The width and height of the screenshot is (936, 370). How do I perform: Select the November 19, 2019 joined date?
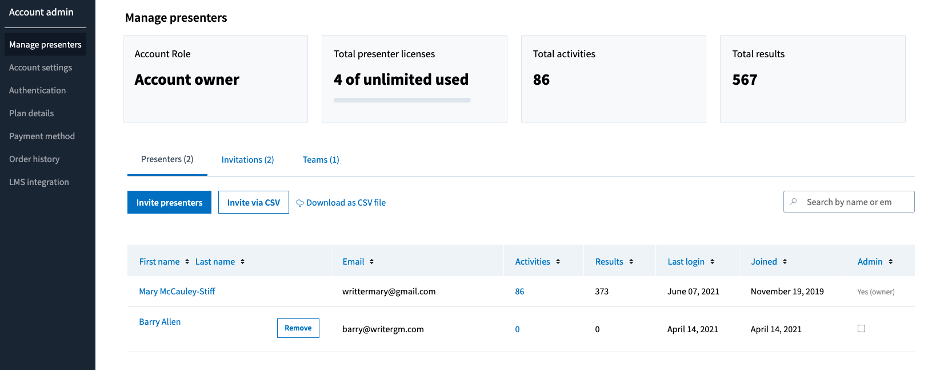(787, 291)
